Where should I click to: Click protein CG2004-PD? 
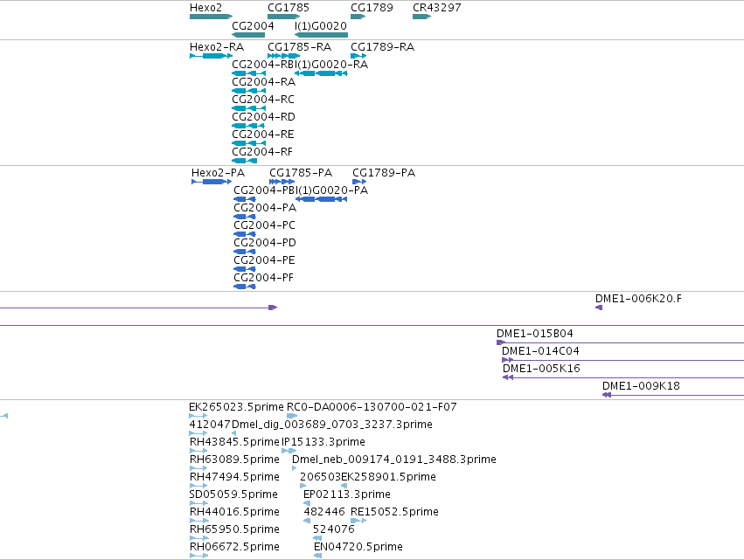point(245,252)
